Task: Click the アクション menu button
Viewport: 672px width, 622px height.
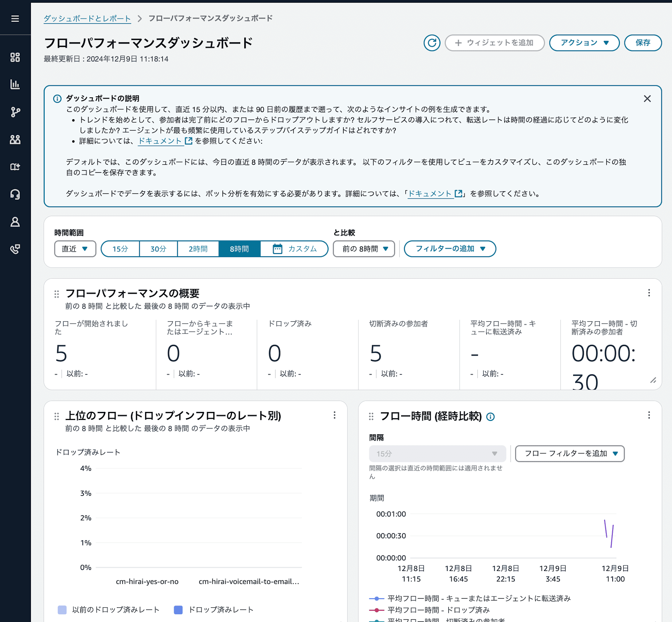Action: tap(584, 43)
